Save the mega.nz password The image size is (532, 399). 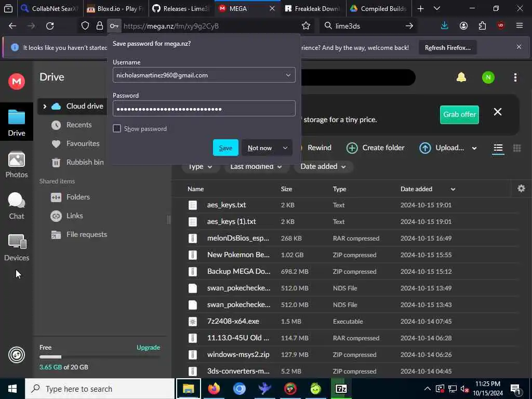pyautogui.click(x=225, y=148)
